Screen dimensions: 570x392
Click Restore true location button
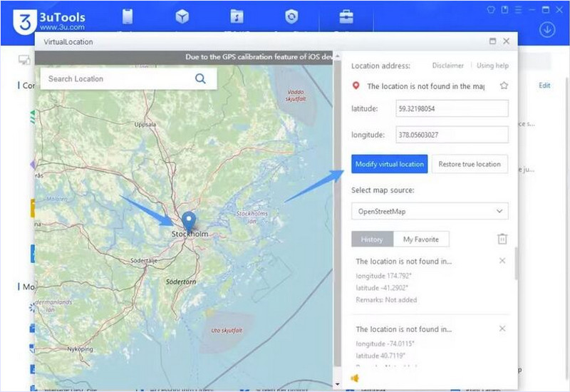[x=470, y=164]
